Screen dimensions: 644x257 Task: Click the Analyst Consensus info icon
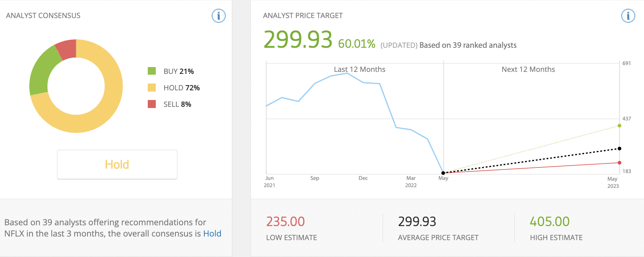pos(218,16)
